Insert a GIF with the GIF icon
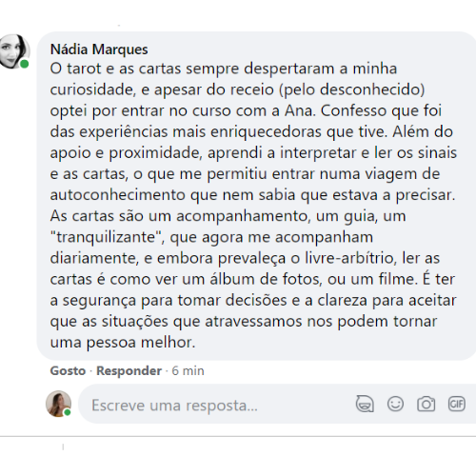Image resolution: width=476 pixels, height=476 pixels. 457,404
